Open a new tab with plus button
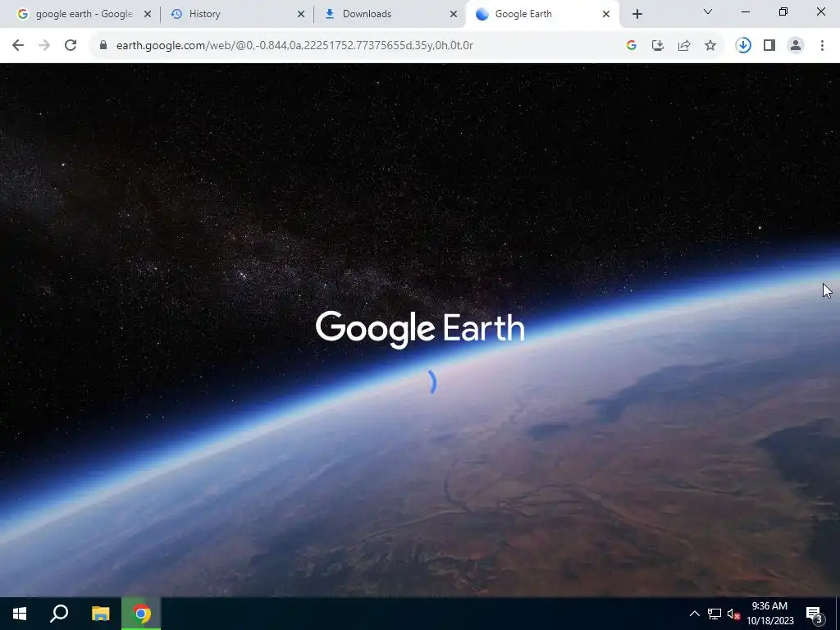 tap(637, 14)
